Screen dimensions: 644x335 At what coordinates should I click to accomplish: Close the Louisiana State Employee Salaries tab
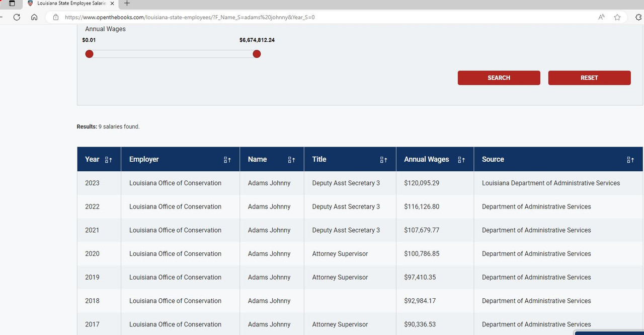click(112, 4)
